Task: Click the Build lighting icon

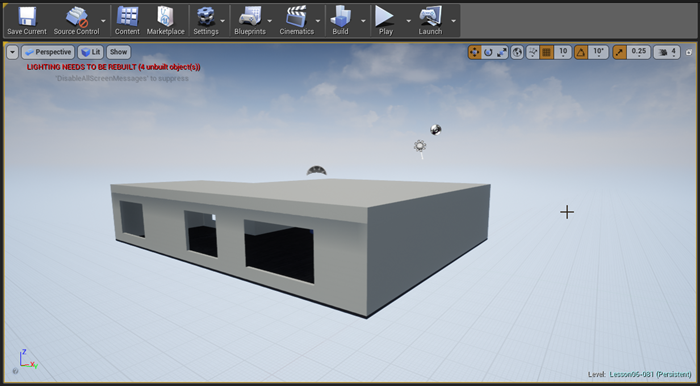Action: pos(340,21)
